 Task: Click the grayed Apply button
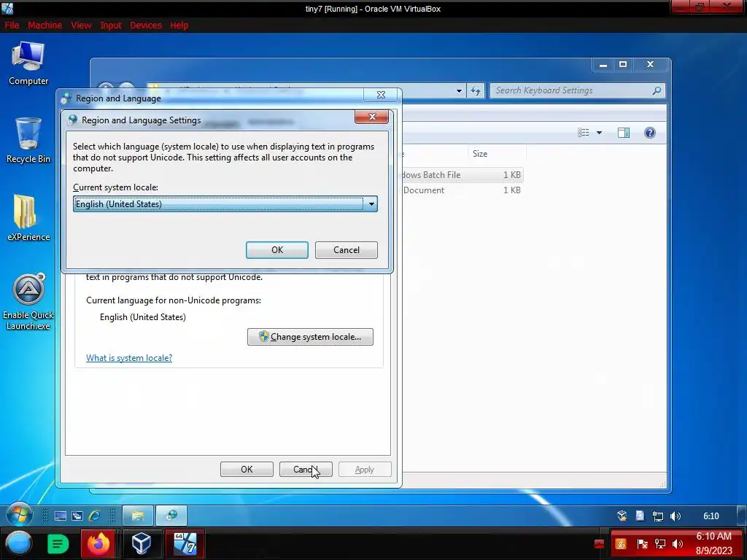365,470
